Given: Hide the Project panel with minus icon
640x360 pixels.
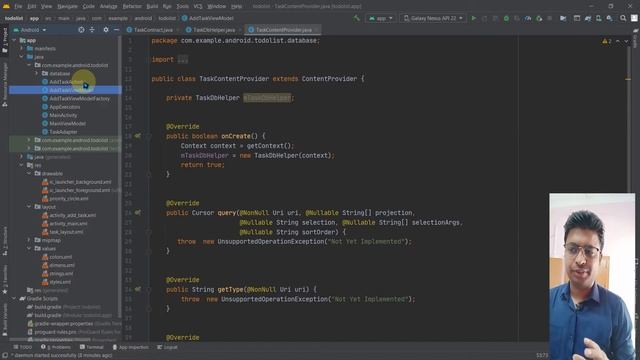Looking at the screenshot, I should 116,30.
